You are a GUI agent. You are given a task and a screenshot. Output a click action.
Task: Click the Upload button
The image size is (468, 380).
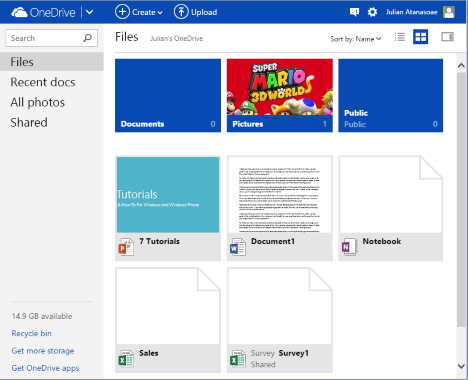click(x=195, y=12)
